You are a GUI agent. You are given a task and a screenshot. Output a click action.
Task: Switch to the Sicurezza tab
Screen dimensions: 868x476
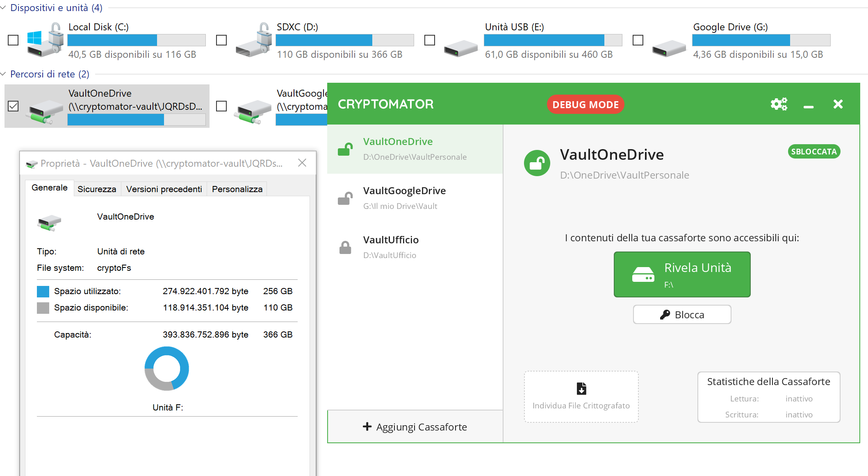(x=97, y=189)
